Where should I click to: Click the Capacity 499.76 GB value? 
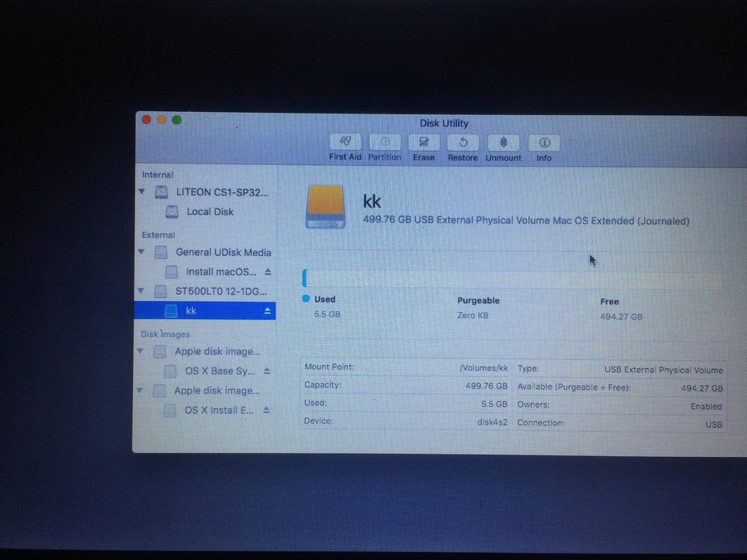click(x=486, y=386)
